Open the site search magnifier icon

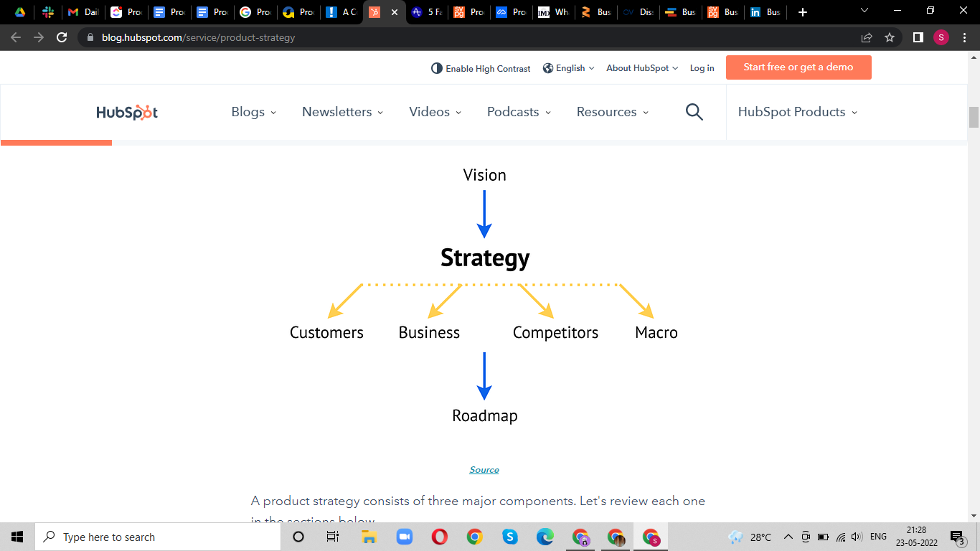tap(694, 112)
